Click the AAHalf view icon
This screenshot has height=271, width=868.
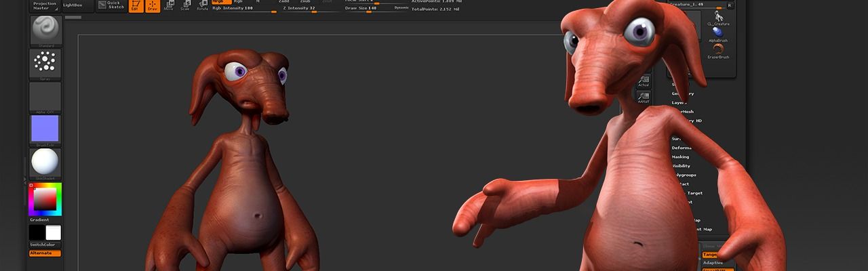pyautogui.click(x=644, y=98)
